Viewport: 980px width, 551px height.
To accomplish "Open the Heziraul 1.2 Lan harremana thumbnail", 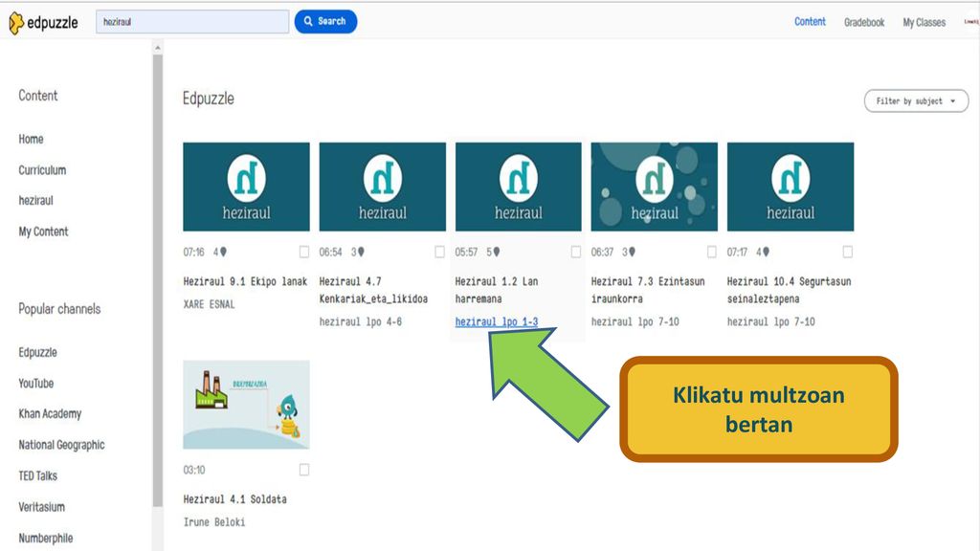I will [518, 187].
